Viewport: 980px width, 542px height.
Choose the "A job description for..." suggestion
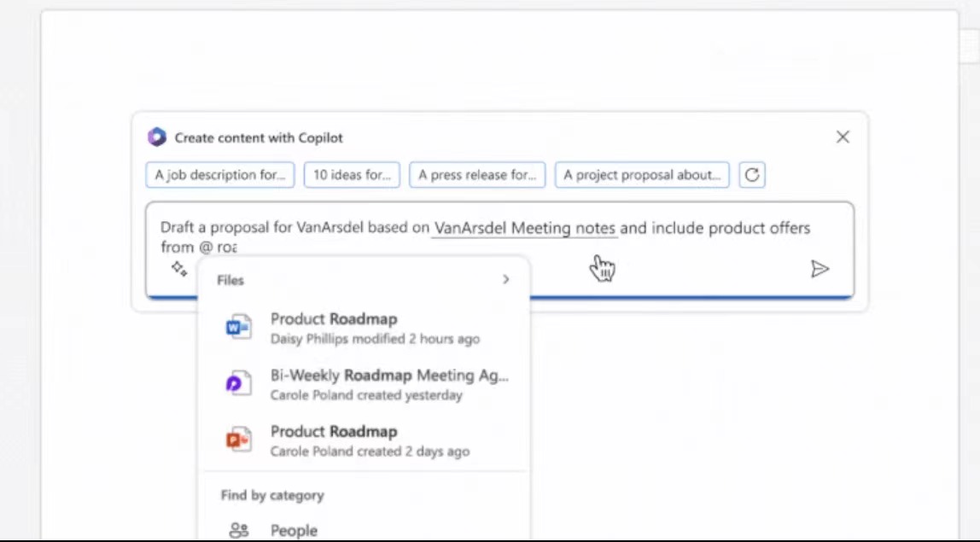tap(220, 175)
